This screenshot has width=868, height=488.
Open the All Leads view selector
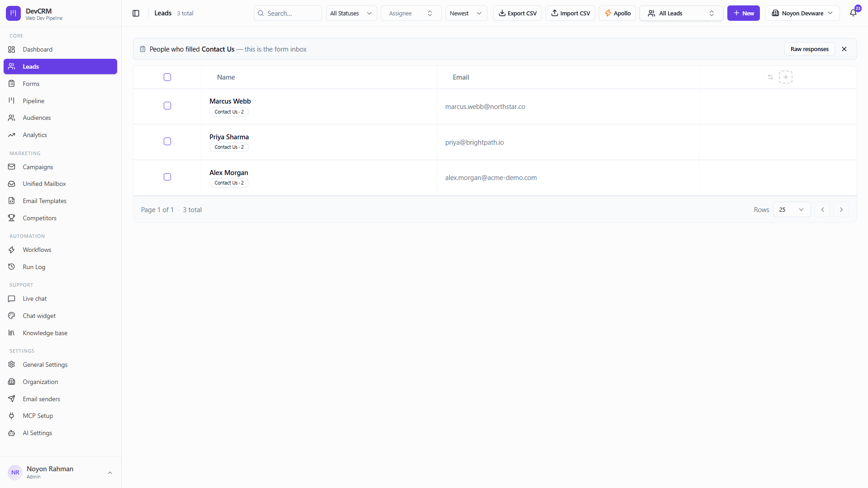point(681,13)
